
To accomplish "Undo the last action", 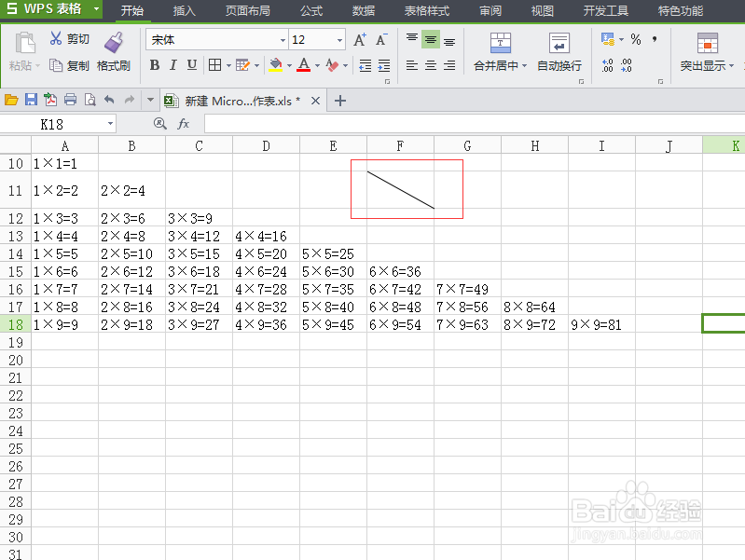I will click(109, 100).
